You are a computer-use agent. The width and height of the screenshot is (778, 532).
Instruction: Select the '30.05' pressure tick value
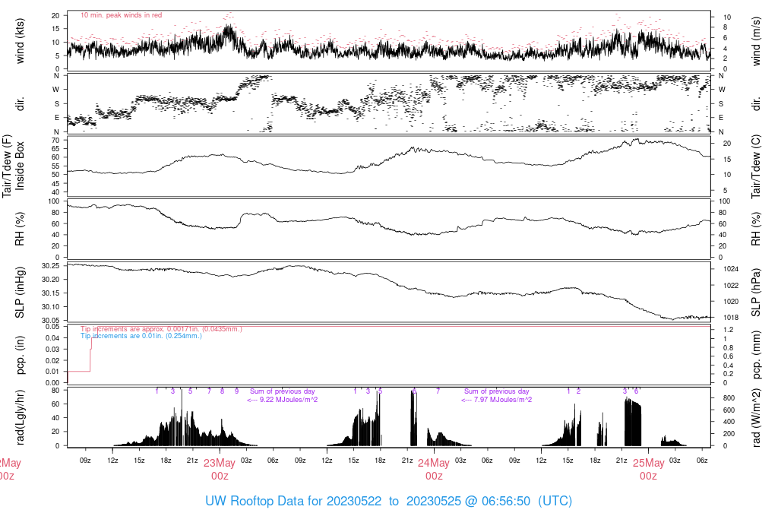(x=51, y=321)
